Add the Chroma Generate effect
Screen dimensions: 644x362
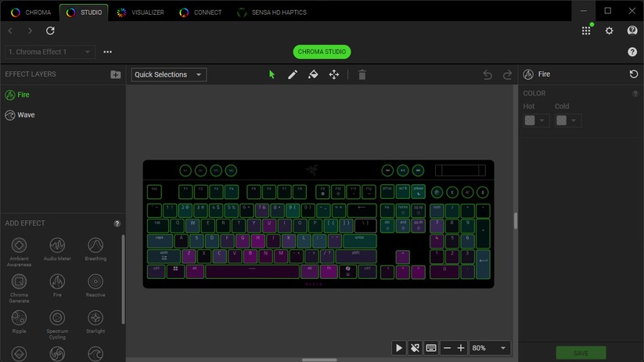pyautogui.click(x=19, y=288)
